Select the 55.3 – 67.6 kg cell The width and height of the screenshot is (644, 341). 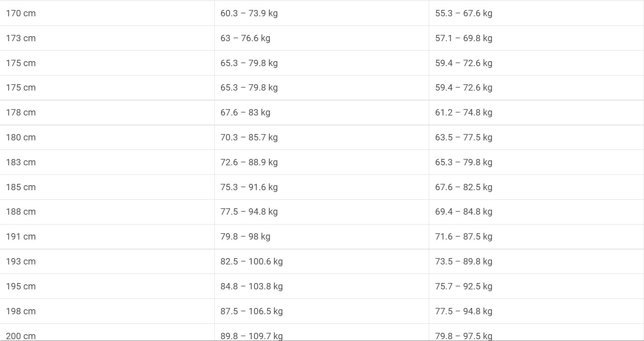click(x=464, y=13)
